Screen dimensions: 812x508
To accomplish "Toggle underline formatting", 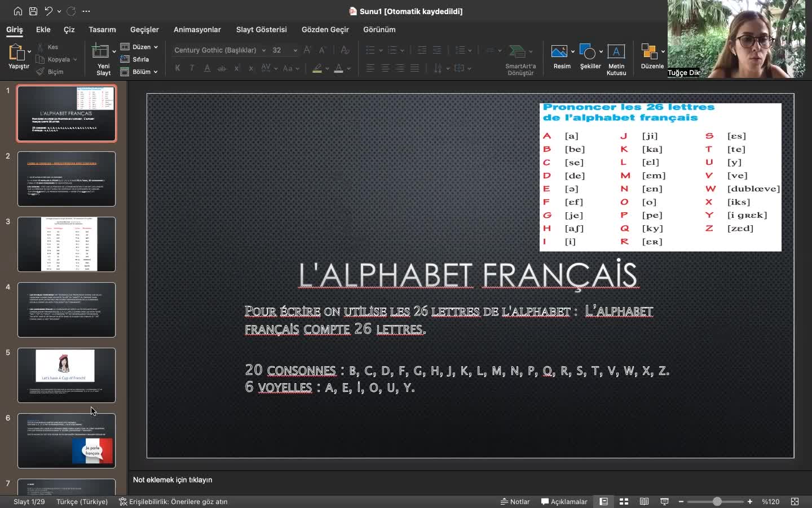I will [x=207, y=68].
